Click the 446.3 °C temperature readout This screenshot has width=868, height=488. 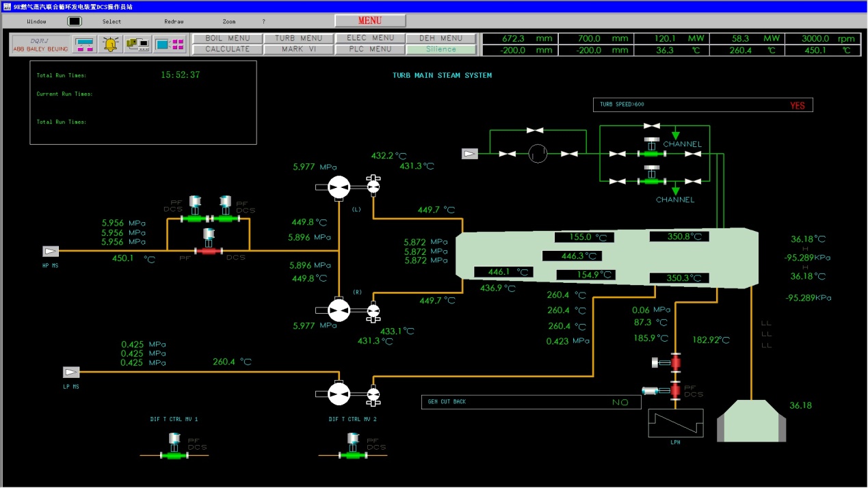pos(572,256)
